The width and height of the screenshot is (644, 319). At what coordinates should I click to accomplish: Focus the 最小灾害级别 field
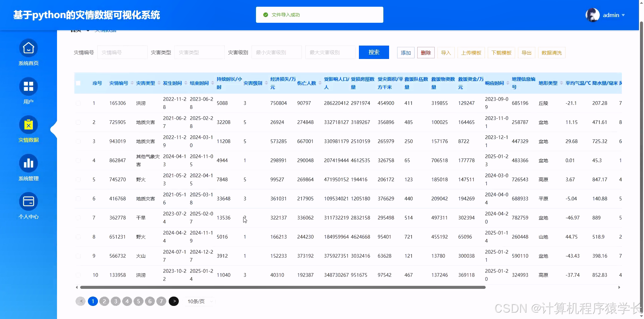click(277, 52)
